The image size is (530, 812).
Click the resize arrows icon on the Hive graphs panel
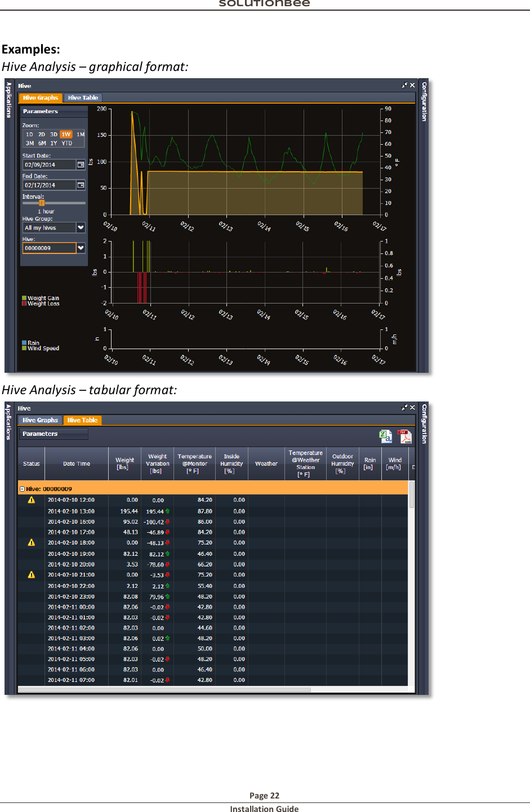click(x=404, y=85)
